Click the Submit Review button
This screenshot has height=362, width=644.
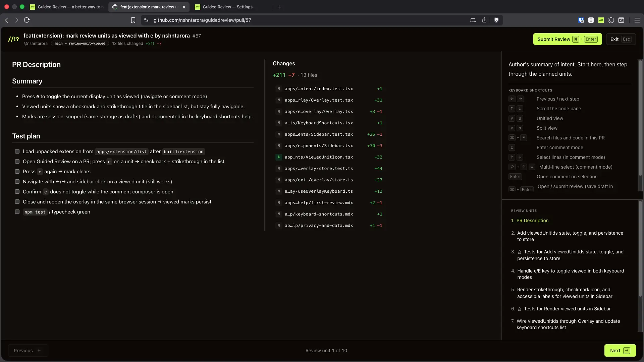[x=568, y=39]
